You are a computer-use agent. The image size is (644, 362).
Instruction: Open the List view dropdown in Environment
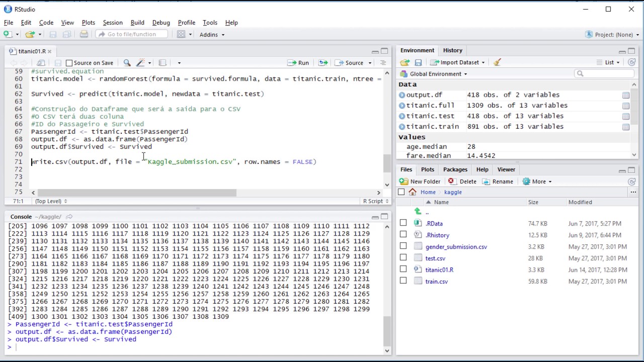point(608,62)
